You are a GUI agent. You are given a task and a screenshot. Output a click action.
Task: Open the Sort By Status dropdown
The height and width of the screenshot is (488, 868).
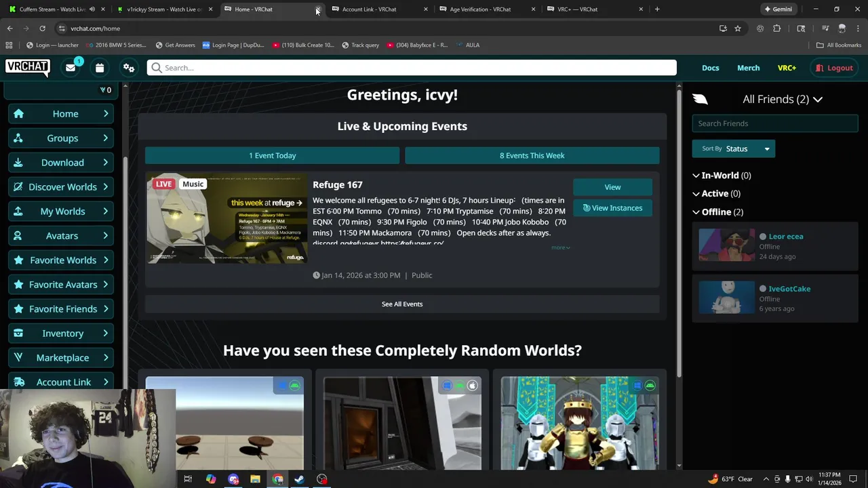coord(734,149)
